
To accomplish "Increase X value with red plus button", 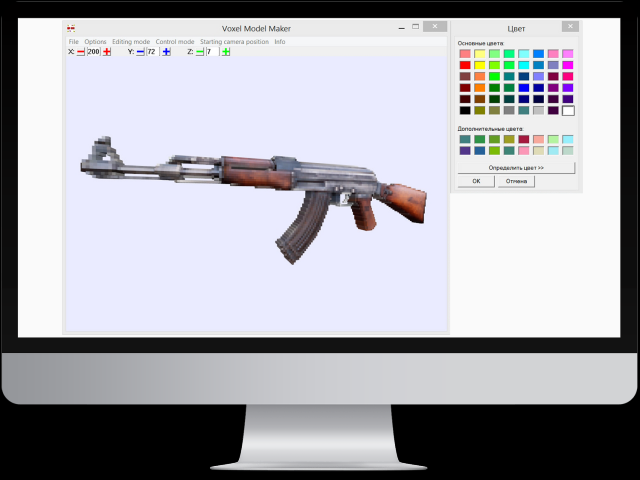I will pos(107,52).
